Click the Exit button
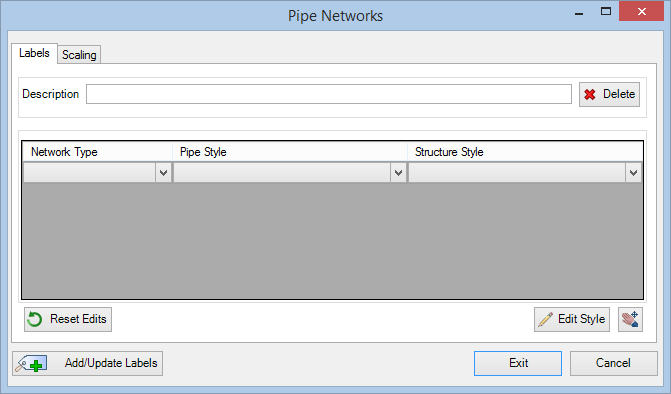The height and width of the screenshot is (394, 671). coord(518,363)
